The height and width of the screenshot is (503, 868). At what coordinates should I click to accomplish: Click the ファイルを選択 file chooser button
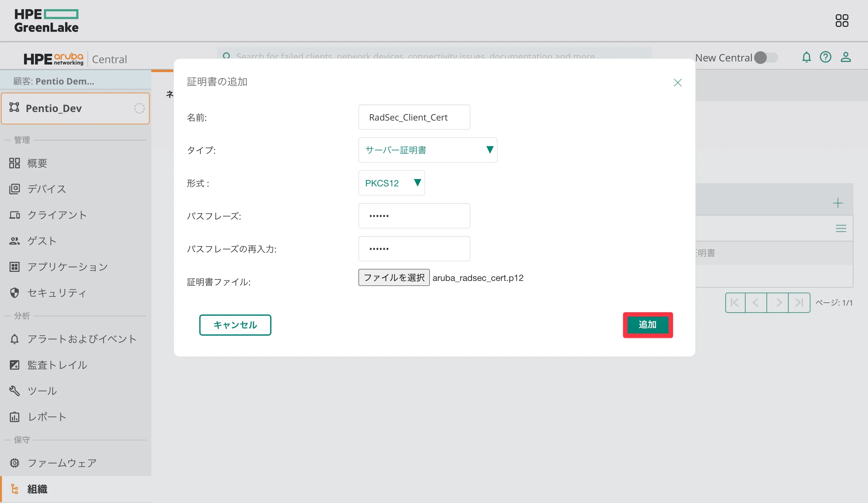394,277
